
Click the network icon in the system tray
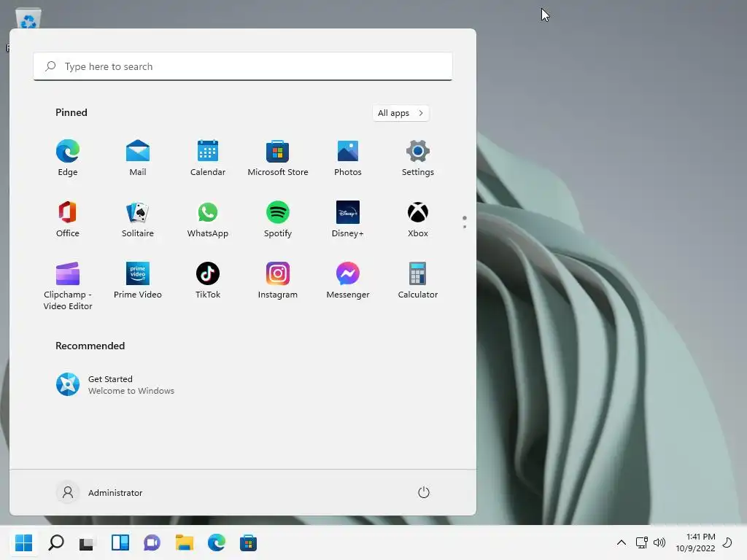coord(641,542)
